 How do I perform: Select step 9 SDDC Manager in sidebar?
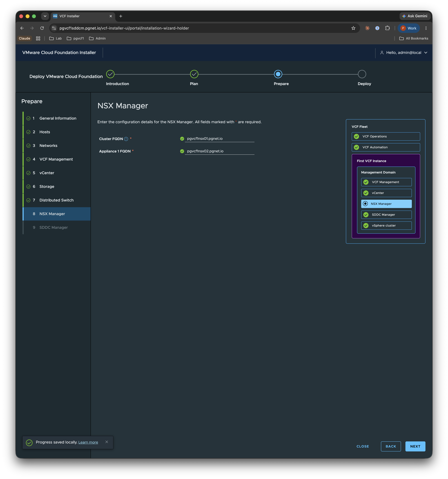coord(57,227)
